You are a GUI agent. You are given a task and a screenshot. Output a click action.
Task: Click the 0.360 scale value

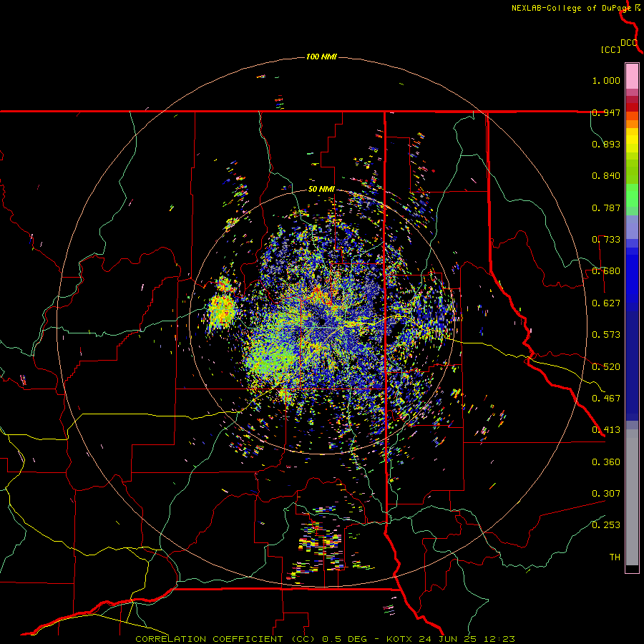tap(606, 462)
